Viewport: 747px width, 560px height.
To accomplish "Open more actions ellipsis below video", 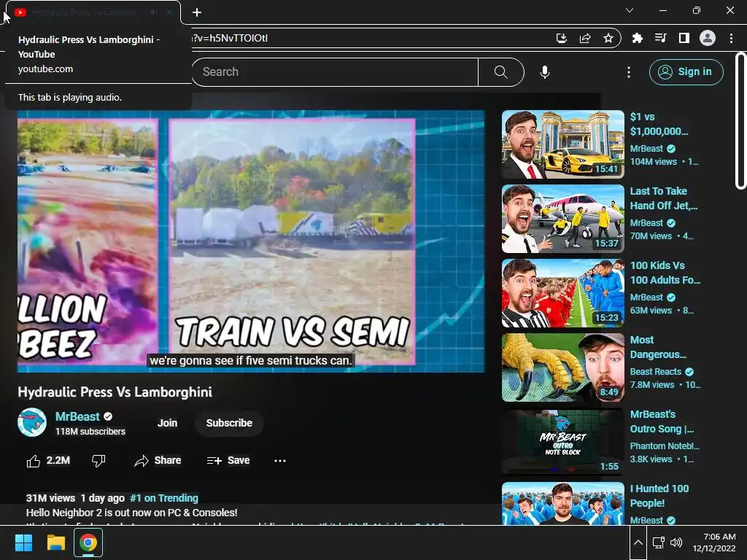I will coord(280,461).
